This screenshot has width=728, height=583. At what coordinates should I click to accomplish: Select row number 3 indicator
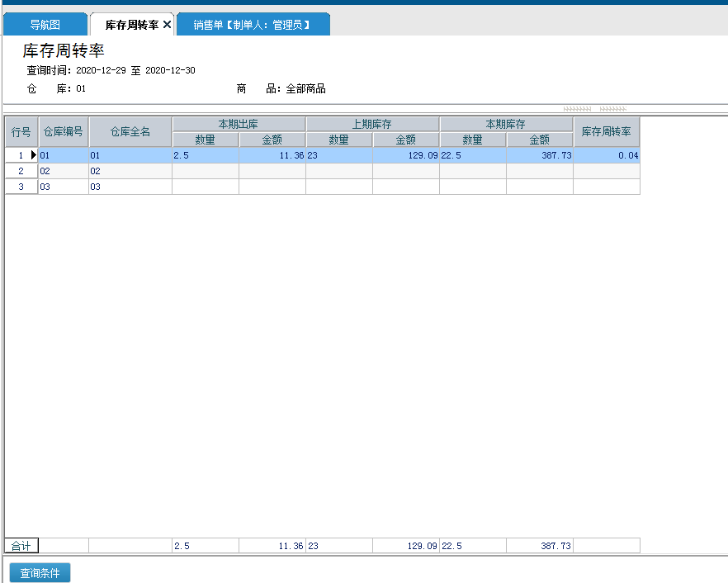[x=21, y=187]
